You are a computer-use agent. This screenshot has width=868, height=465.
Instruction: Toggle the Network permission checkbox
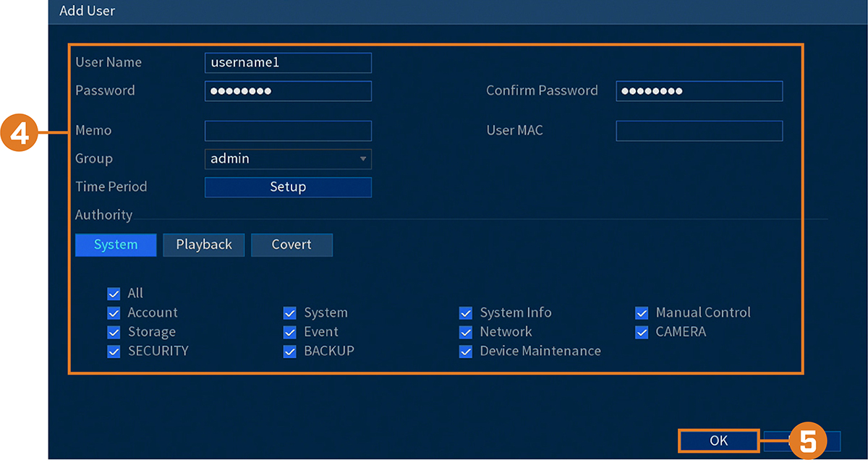(466, 333)
